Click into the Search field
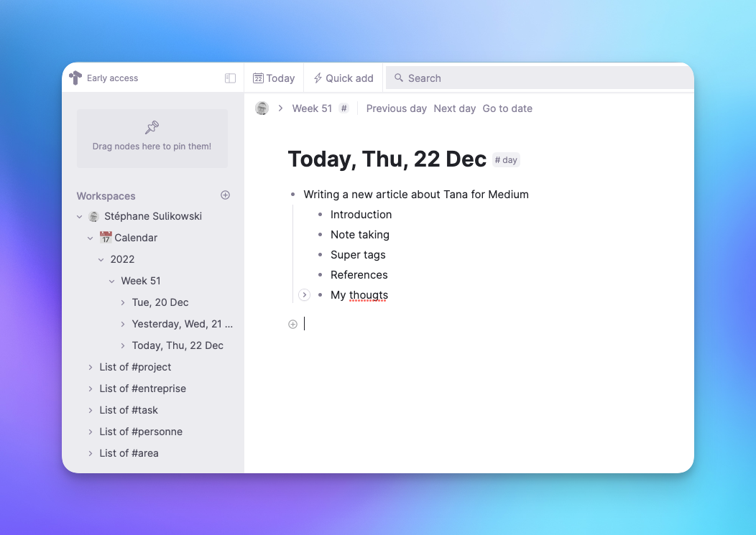 pos(539,78)
